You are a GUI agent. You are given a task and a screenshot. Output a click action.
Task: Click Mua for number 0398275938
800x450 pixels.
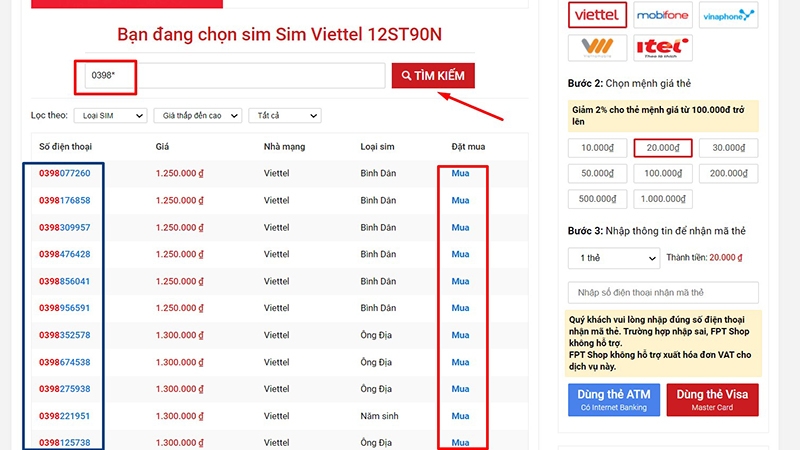click(460, 389)
